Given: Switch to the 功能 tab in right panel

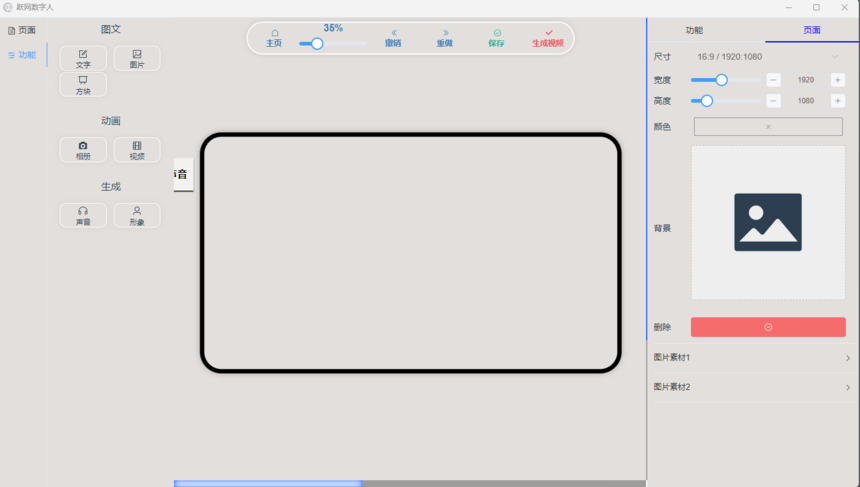Looking at the screenshot, I should click(694, 31).
